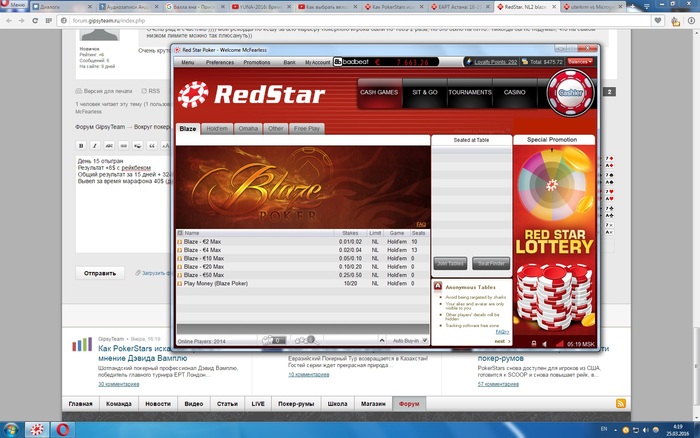Switch to the Free Play tab
700x438 pixels.
307,129
